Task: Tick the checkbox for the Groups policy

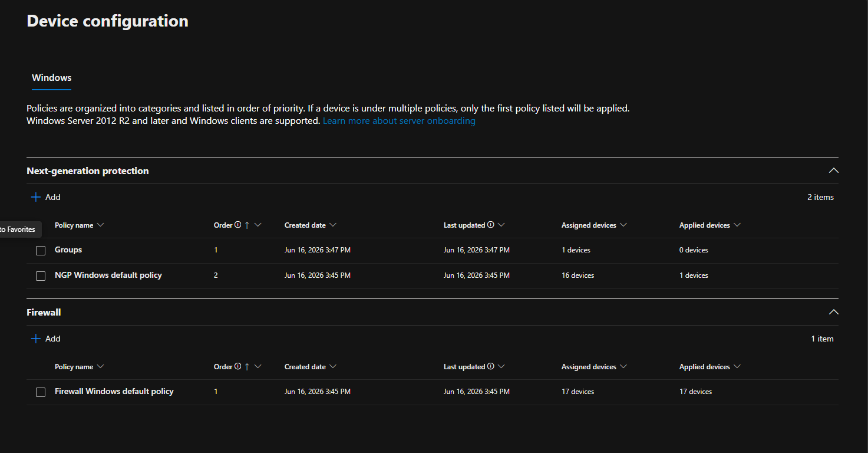Action: pyautogui.click(x=41, y=251)
